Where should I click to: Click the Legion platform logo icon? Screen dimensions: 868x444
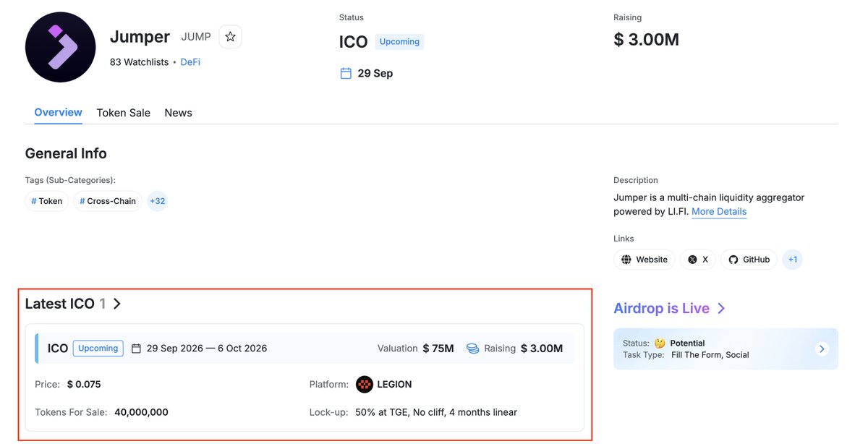[365, 385]
